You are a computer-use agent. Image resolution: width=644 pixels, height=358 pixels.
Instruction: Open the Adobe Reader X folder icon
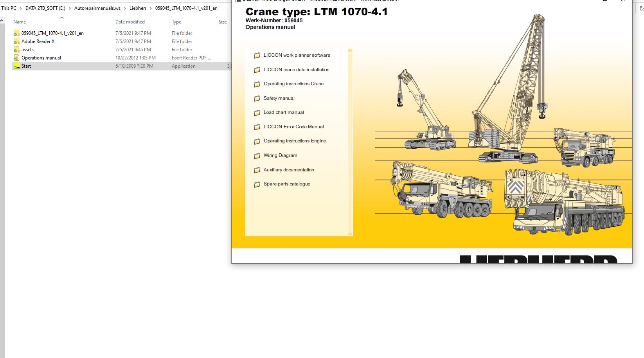tap(16, 41)
